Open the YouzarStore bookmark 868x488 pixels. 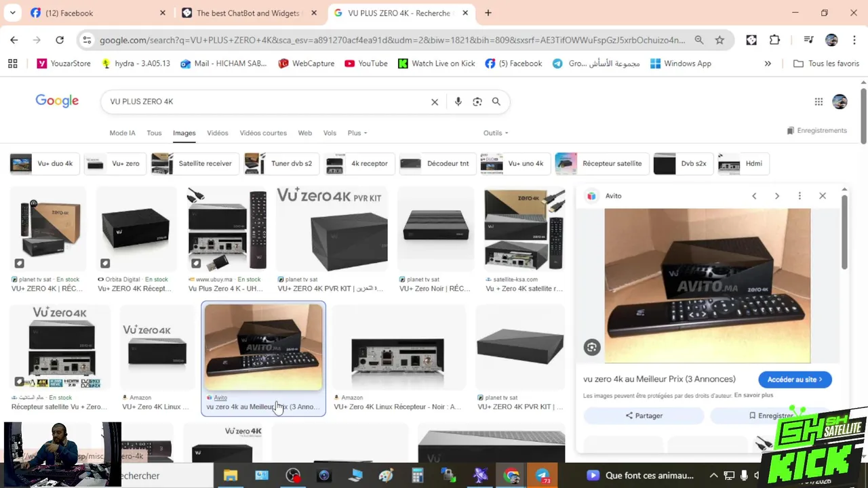click(64, 63)
